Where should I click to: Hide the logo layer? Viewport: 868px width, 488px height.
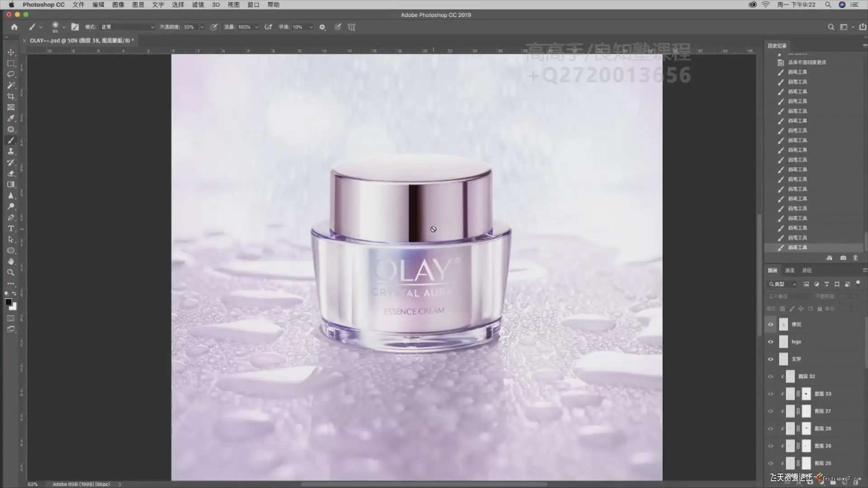(x=771, y=342)
